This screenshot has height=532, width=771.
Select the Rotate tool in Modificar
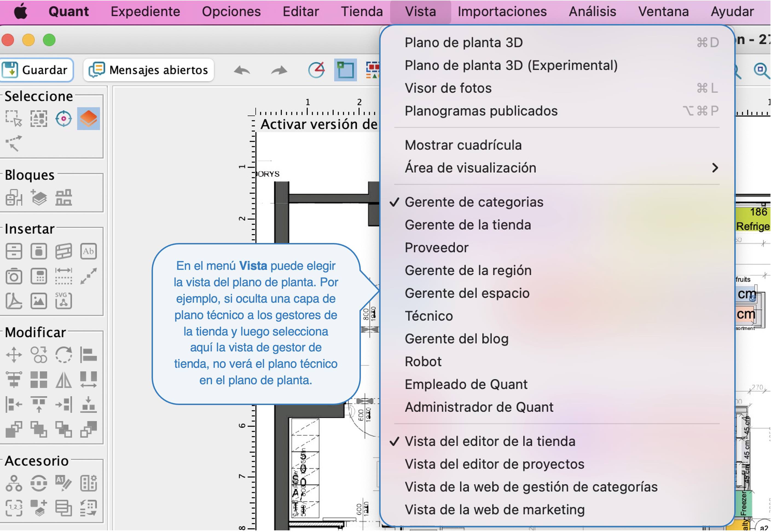click(x=64, y=355)
